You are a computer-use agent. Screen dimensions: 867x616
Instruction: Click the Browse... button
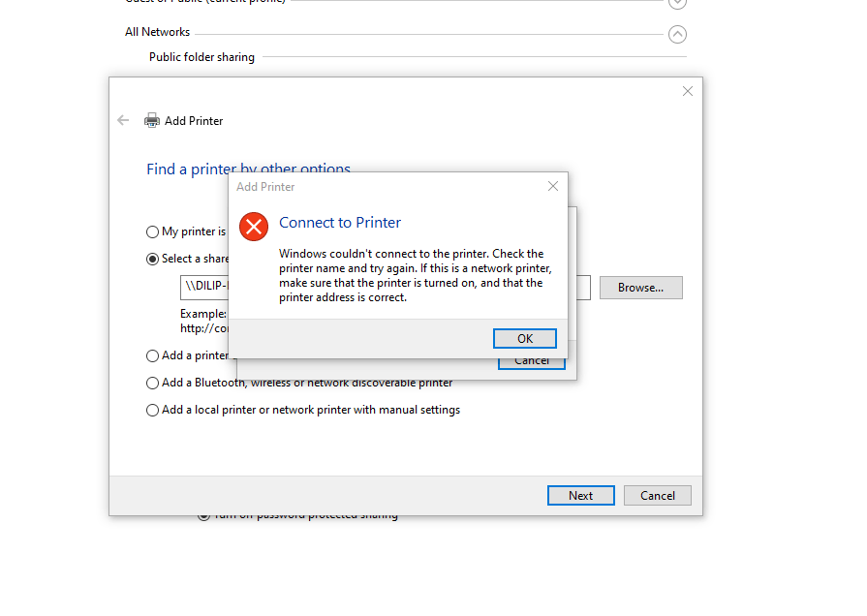(x=641, y=288)
